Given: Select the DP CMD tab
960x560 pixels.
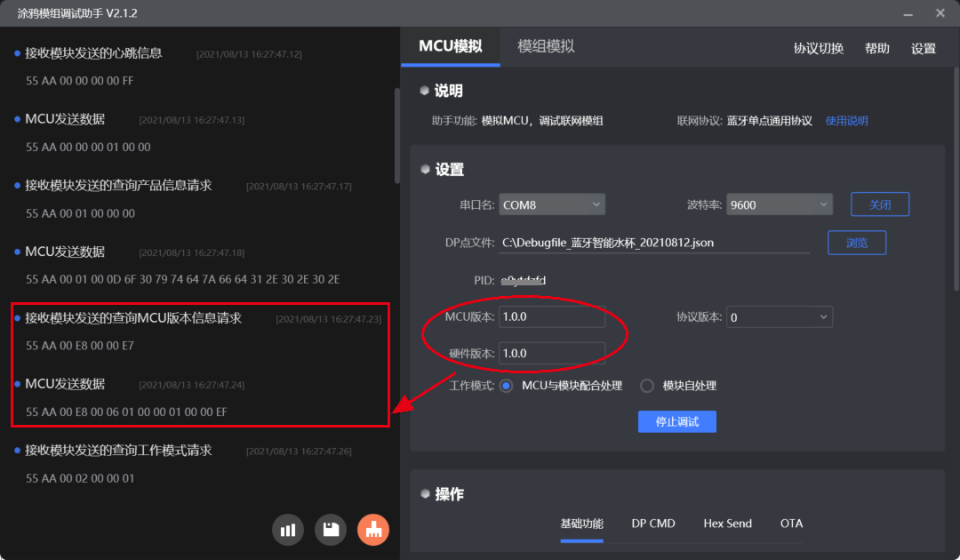Looking at the screenshot, I should click(x=653, y=524).
